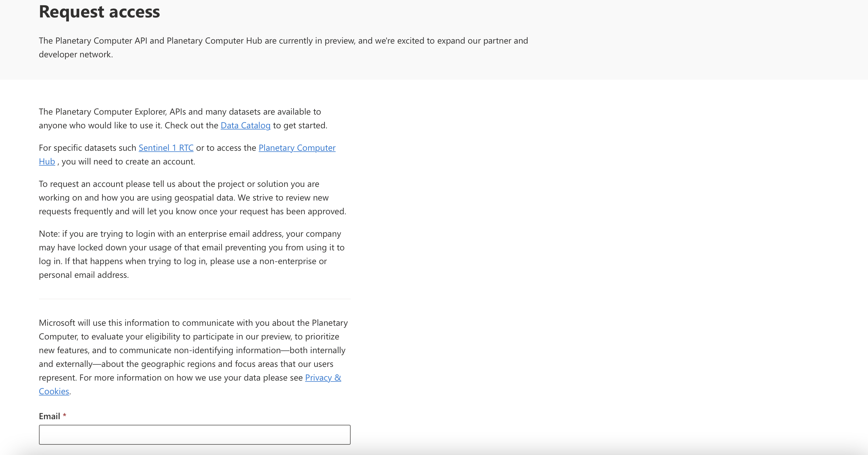
Task: Click the horizontal divider above the form
Action: pos(194,299)
